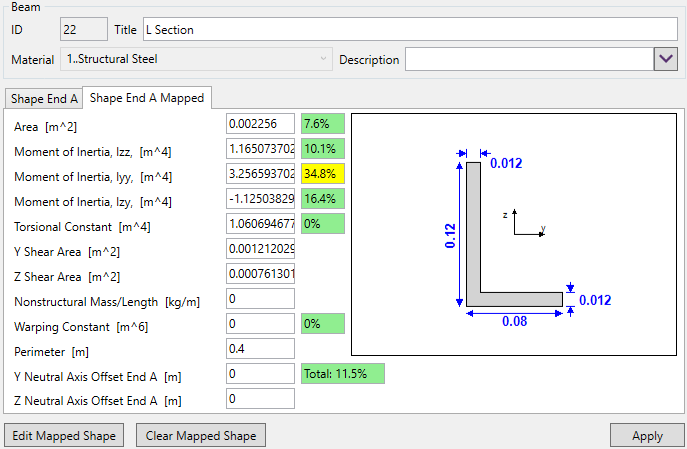Click the Y Shear Area value field
This screenshot has height=449, width=687.
tap(260, 249)
